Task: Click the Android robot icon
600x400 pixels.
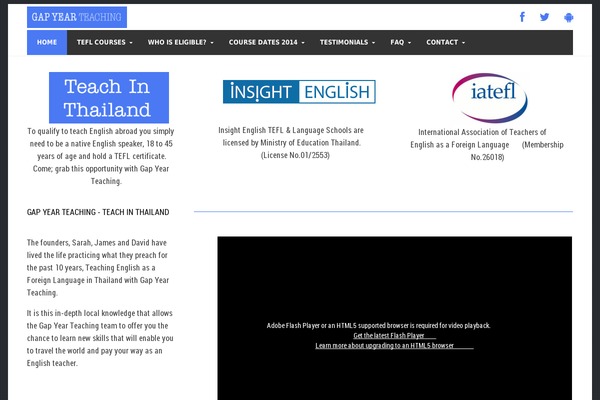Action: point(569,17)
